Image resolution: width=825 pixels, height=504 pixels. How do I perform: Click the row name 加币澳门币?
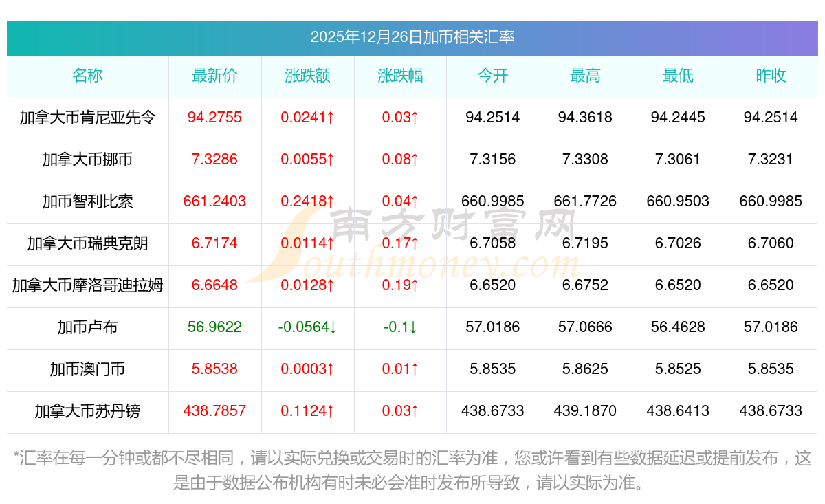pos(87,369)
